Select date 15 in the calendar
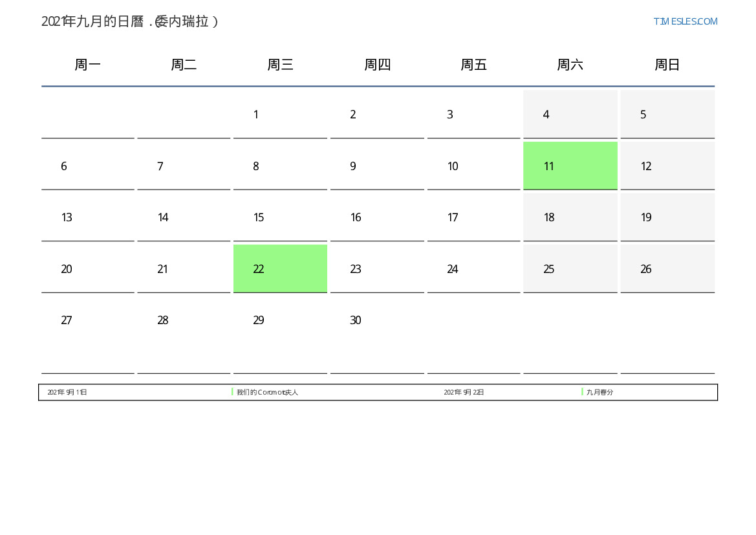 tap(280, 217)
